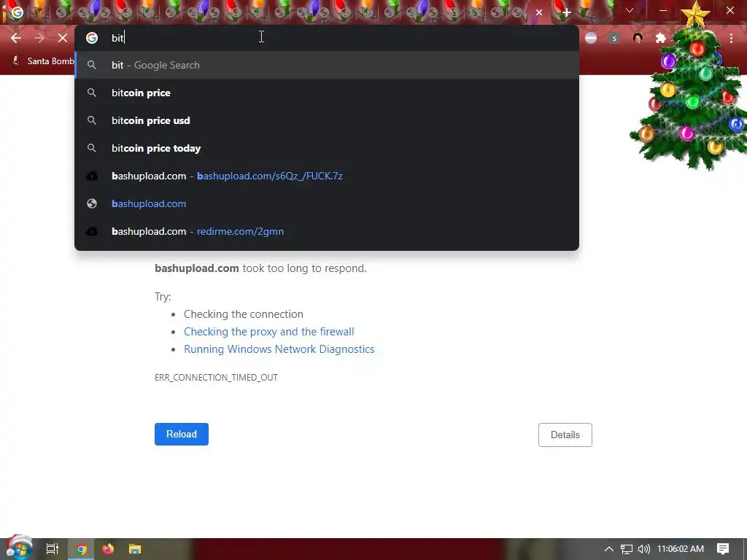The height and width of the screenshot is (560, 747).
Task: Open the plain bashupload.com suggestion
Action: [327, 203]
